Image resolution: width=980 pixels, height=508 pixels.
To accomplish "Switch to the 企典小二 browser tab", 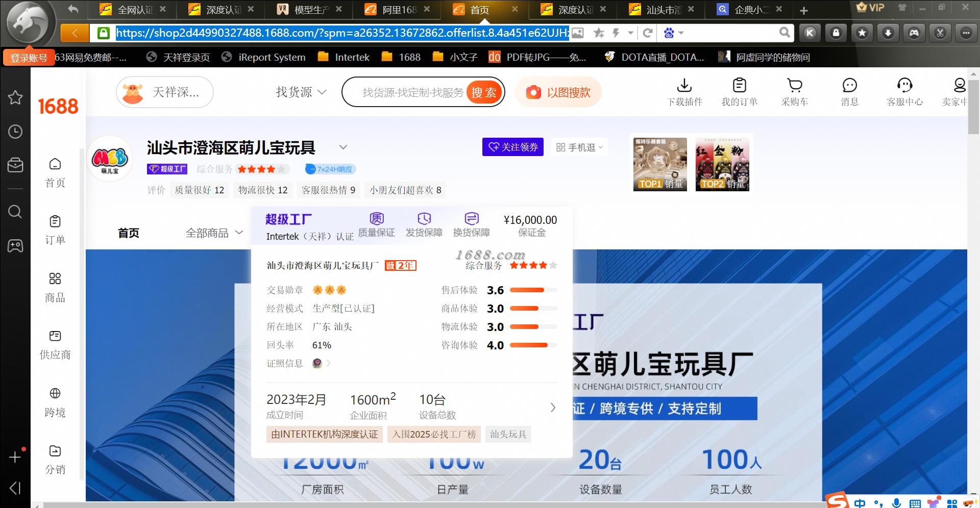I will pyautogui.click(x=749, y=9).
